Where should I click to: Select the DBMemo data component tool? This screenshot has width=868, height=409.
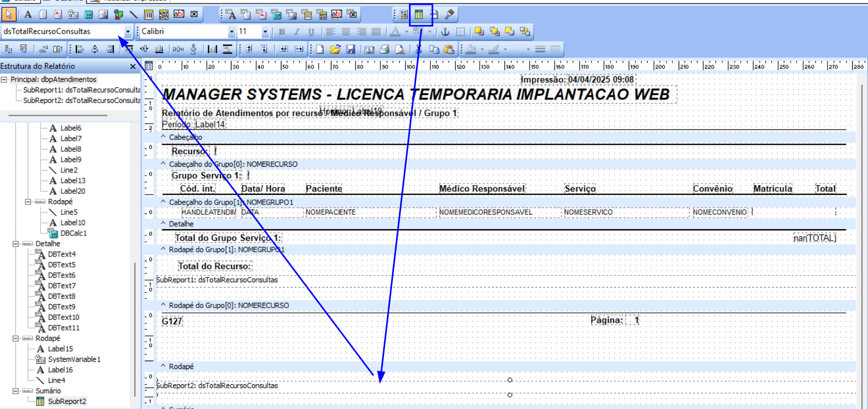click(x=246, y=14)
